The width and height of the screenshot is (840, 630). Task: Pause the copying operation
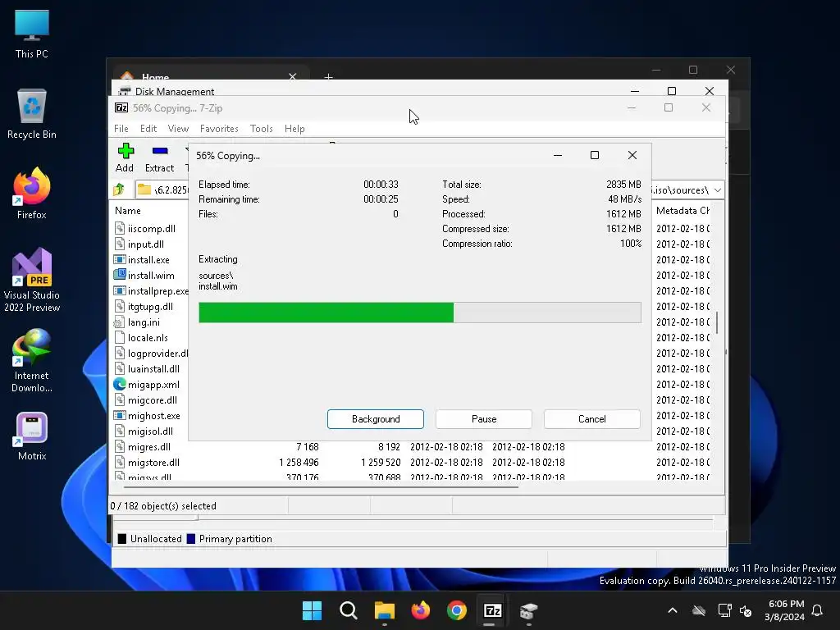(484, 419)
